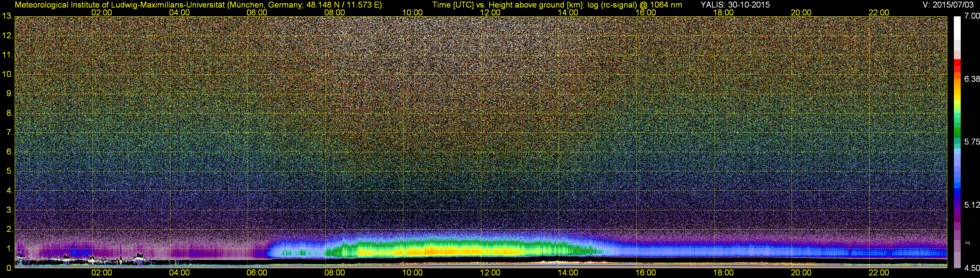Click the 1. height axis label
980x278 pixels.
[9, 249]
